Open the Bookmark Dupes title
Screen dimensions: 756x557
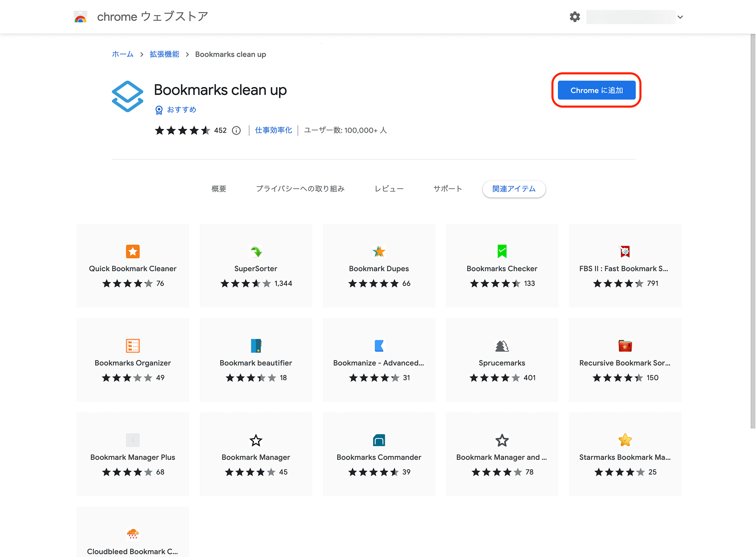point(379,269)
